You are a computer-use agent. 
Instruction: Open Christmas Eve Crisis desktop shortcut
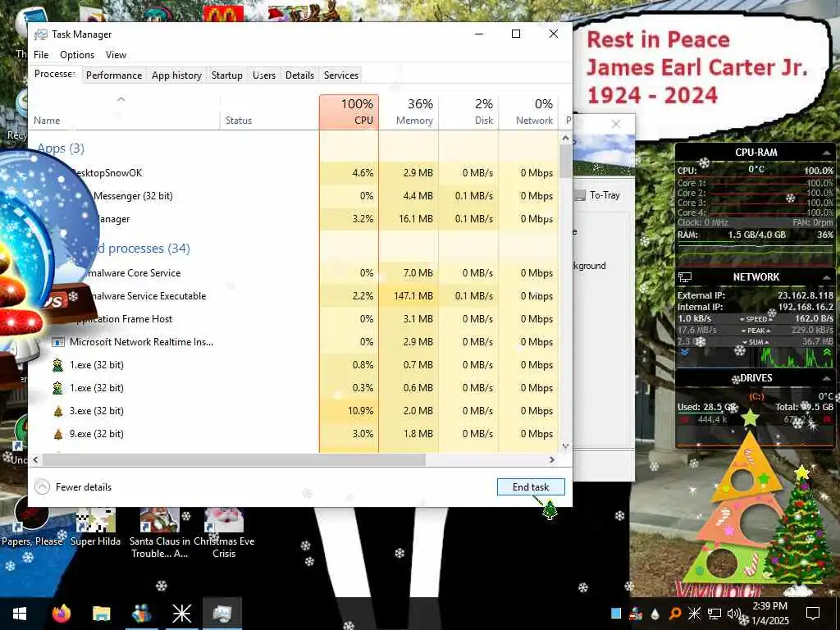224,533
